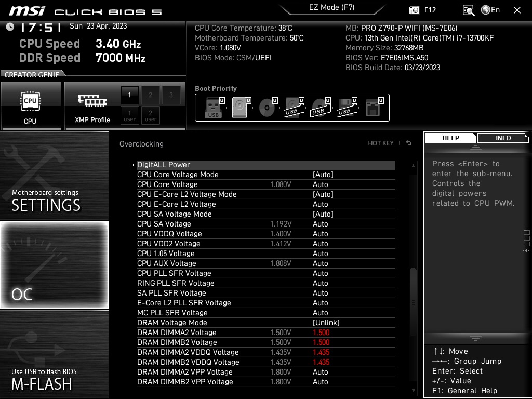Edit DRAM DIMMA2 VPP Voltage Auto value
The height and width of the screenshot is (399, 532).
[x=320, y=372]
